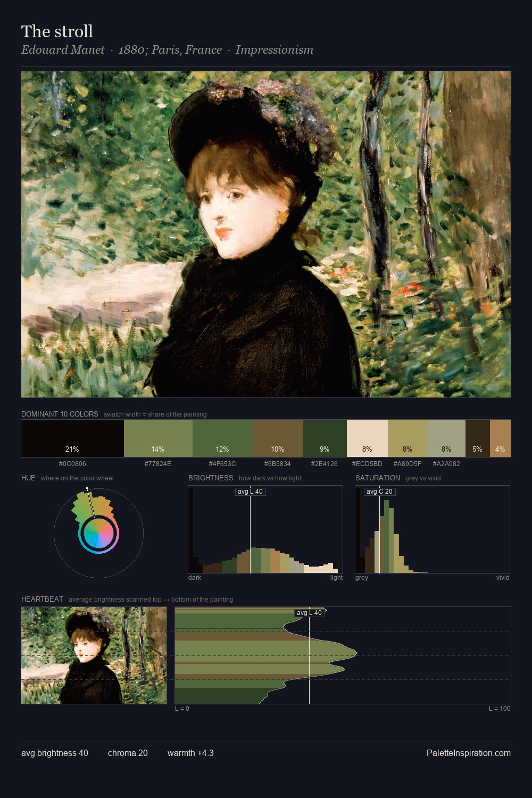
Task: Click the 'warmth +4.3' footer stat
Action: (190, 753)
